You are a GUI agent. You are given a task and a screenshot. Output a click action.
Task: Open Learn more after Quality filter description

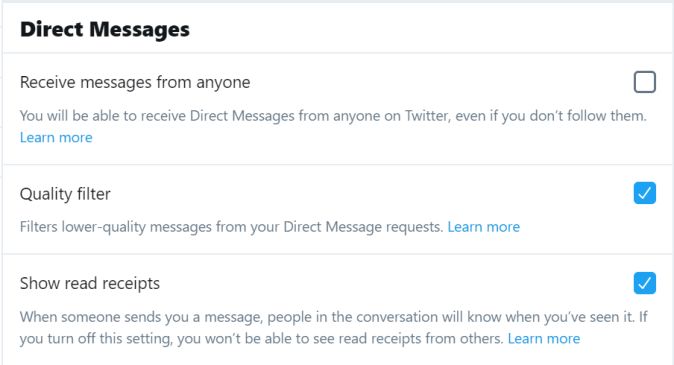pyautogui.click(x=484, y=227)
